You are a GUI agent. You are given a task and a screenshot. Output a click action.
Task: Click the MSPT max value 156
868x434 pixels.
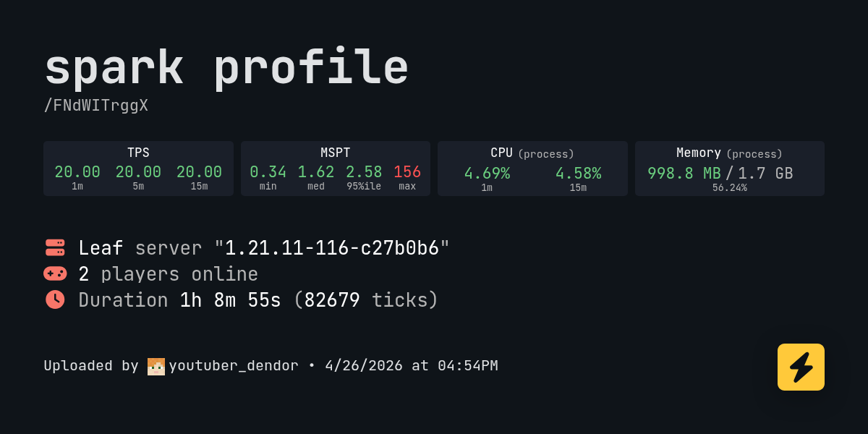[407, 172]
